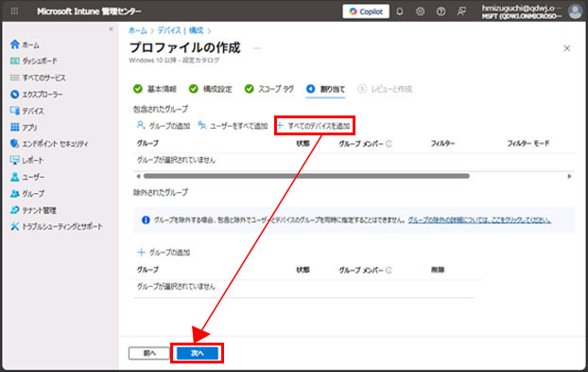Click the グループ メンバー info icon in included table
The image size is (588, 372).
pyautogui.click(x=389, y=143)
